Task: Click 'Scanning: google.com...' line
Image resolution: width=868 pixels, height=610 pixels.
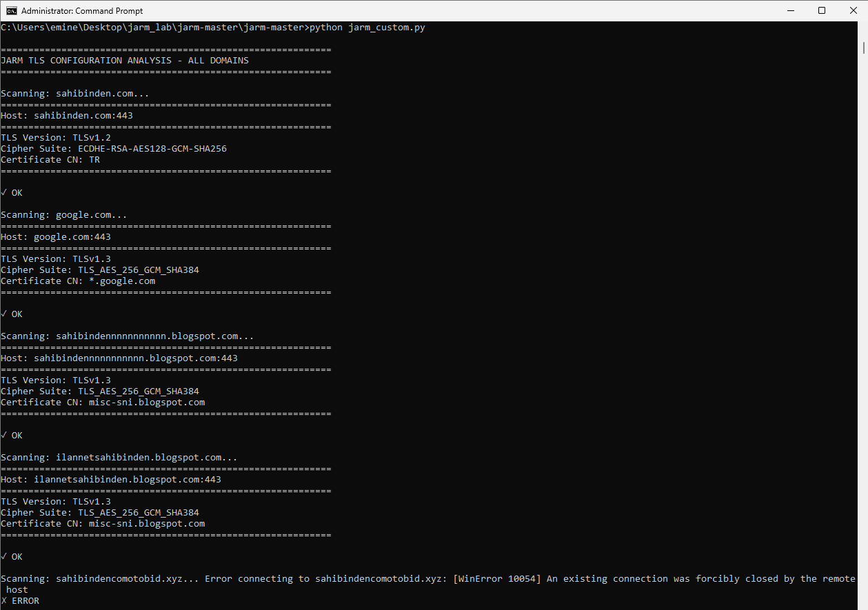Action: [x=64, y=215]
